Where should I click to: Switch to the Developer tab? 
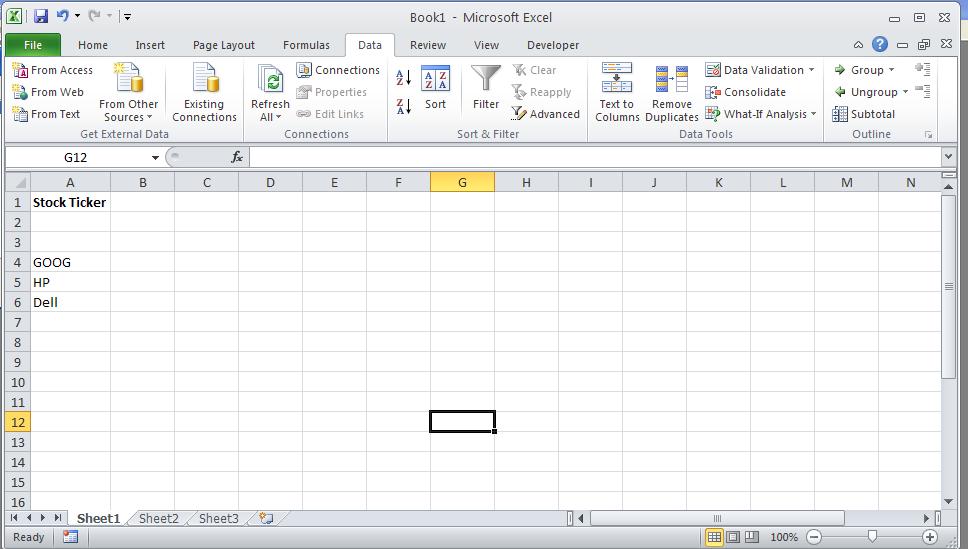click(553, 45)
